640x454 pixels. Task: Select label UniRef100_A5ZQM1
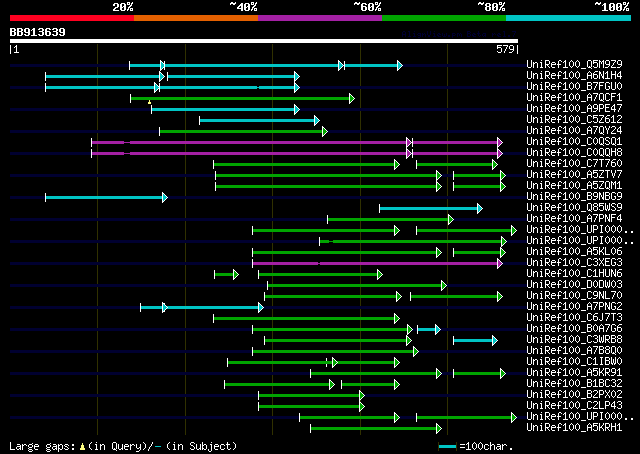pyautogui.click(x=574, y=185)
